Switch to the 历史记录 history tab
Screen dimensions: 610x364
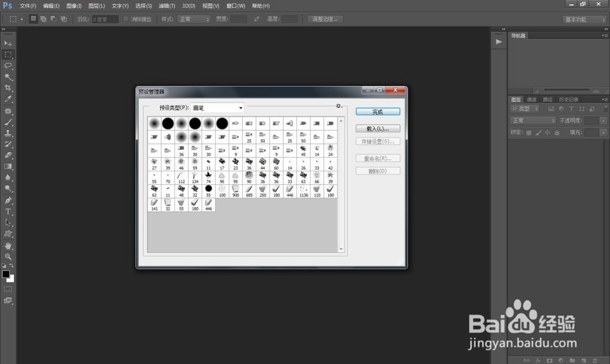(x=569, y=99)
